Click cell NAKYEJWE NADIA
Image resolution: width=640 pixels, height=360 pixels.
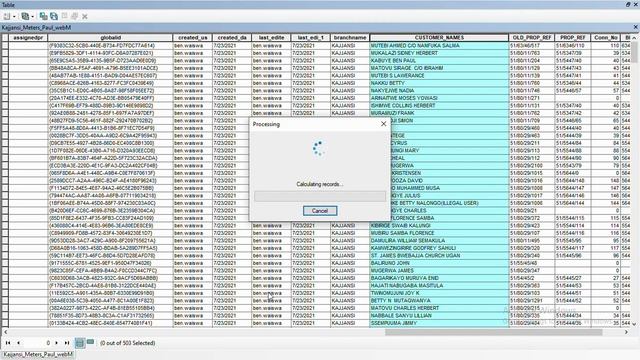click(439, 90)
